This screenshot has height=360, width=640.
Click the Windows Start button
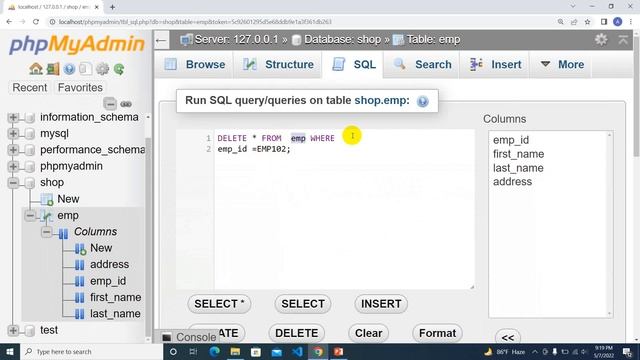pos(9,351)
